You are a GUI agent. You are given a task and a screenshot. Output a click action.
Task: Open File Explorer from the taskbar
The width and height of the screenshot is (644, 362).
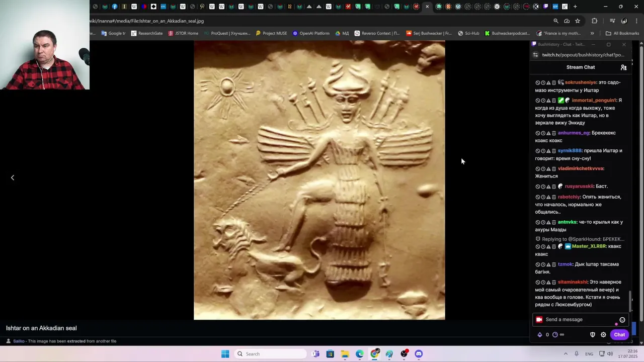345,354
